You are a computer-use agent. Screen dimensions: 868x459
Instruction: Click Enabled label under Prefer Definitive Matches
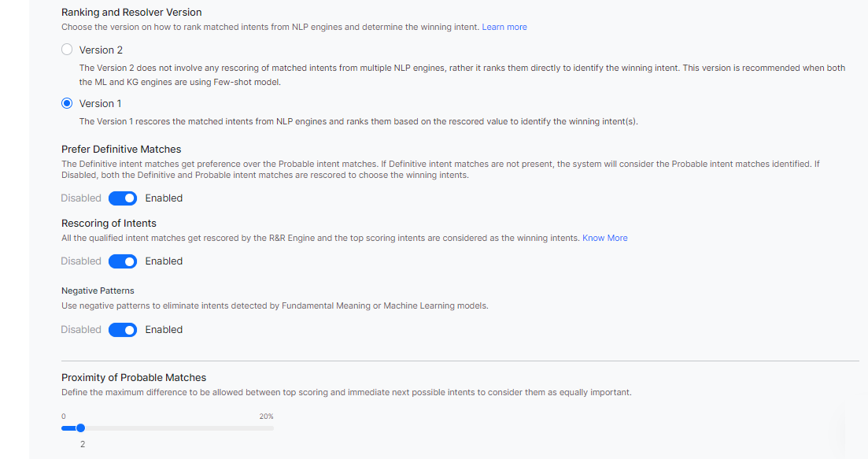click(x=164, y=198)
